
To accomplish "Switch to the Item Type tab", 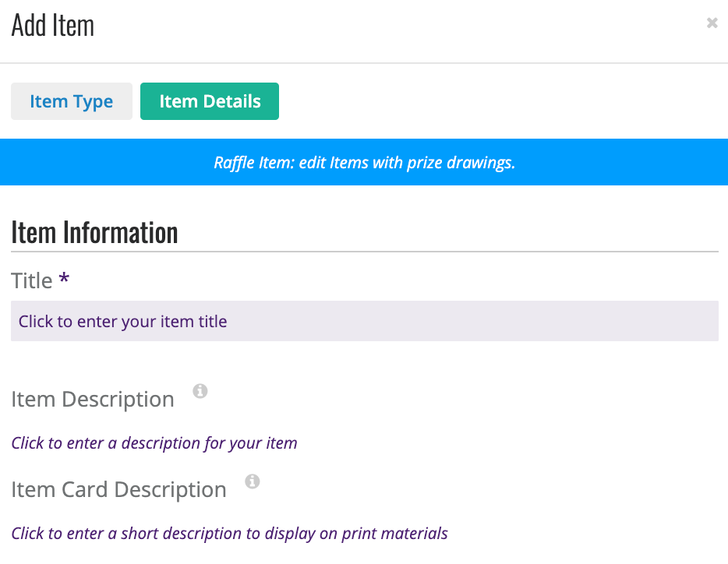I will (x=72, y=101).
